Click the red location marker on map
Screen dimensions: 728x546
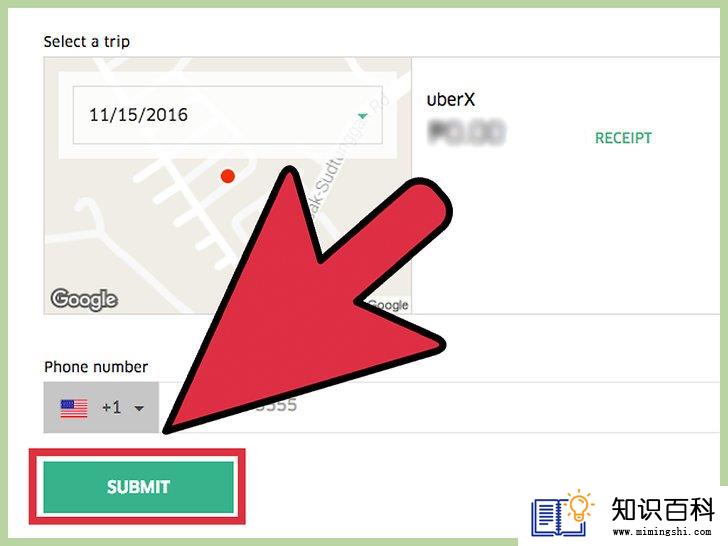228,176
